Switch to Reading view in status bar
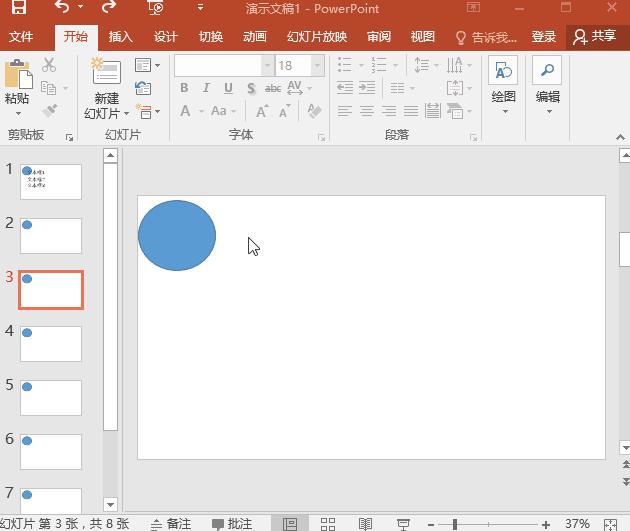This screenshot has height=531, width=630. [365, 524]
